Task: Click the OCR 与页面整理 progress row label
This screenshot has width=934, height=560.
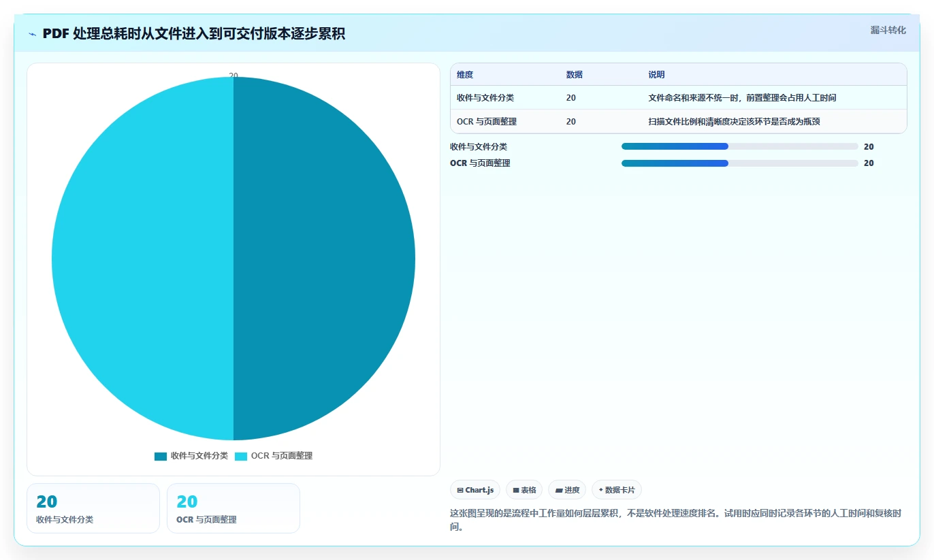Action: pyautogui.click(x=480, y=163)
